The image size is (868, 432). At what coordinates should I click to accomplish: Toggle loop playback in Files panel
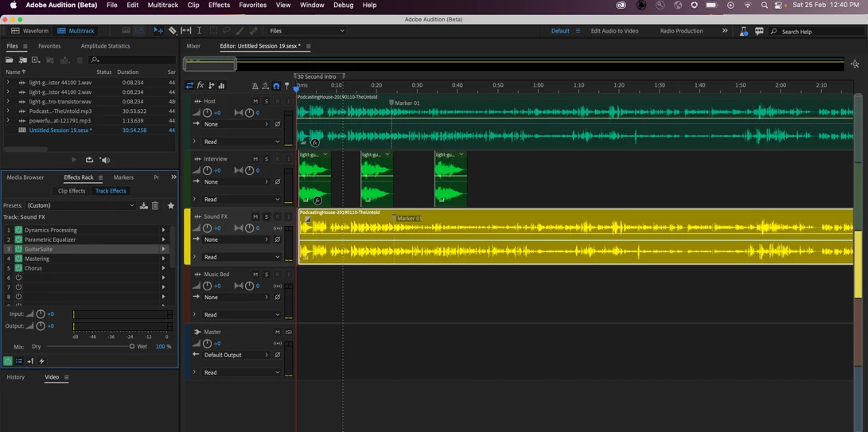pos(89,160)
